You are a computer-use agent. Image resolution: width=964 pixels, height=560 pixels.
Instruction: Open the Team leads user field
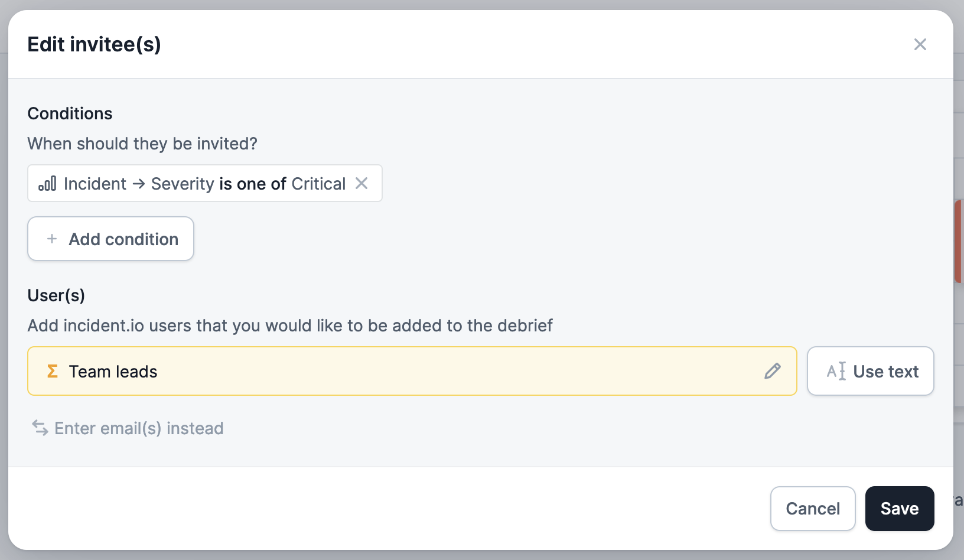(402, 371)
